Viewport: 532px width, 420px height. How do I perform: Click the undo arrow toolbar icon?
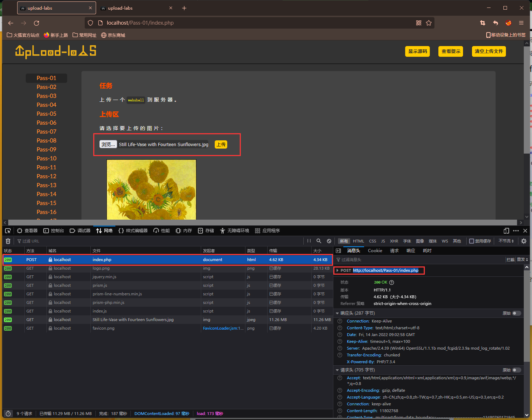[496, 23]
